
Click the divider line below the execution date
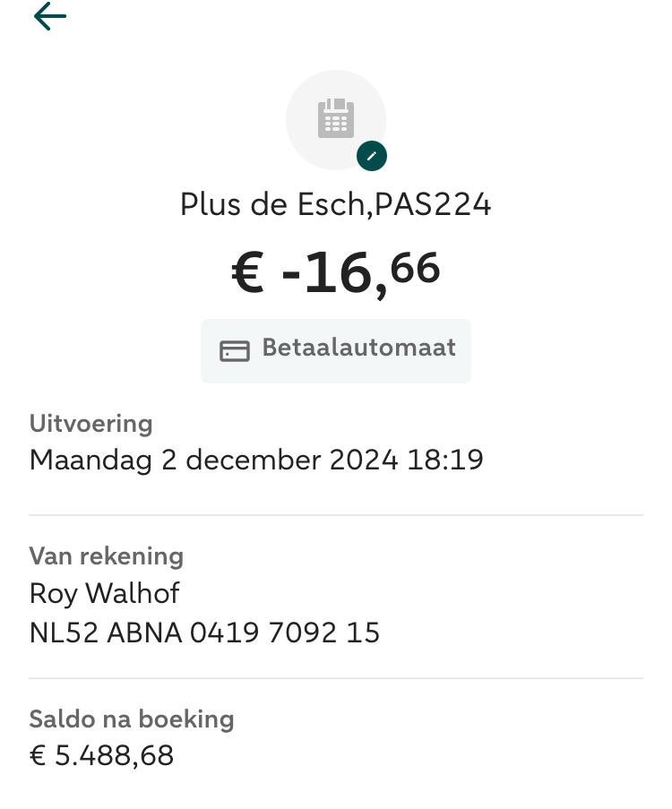pos(336,515)
